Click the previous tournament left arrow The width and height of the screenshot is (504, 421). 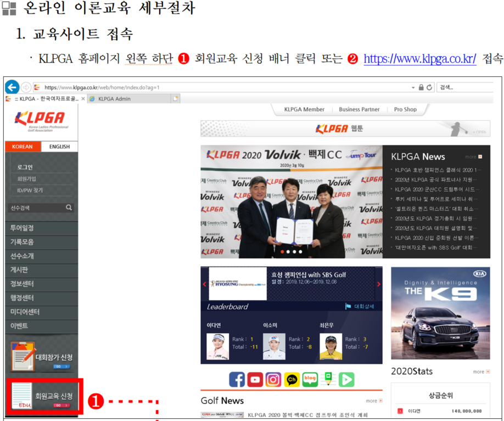204,284
